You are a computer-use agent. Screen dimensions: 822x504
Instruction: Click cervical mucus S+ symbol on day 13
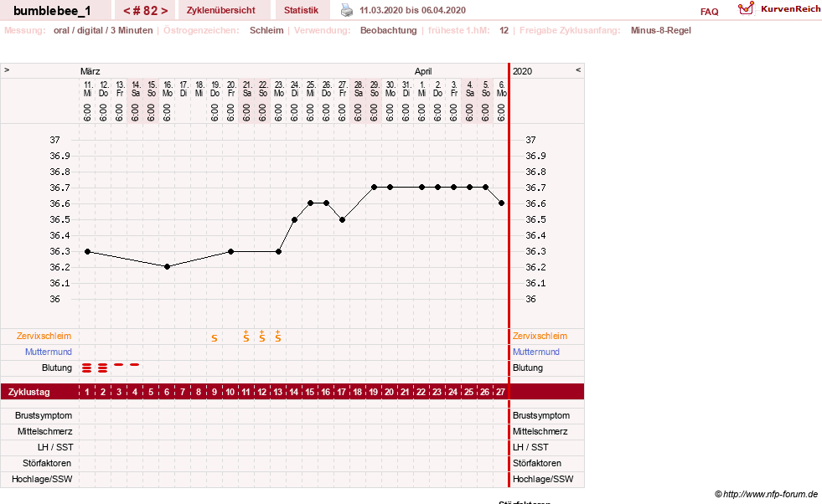[278, 336]
